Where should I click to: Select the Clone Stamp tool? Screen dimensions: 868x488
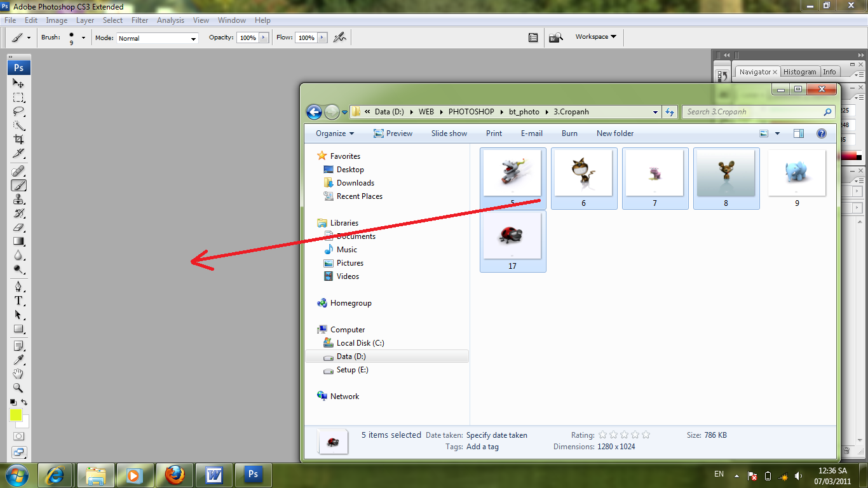(x=18, y=200)
